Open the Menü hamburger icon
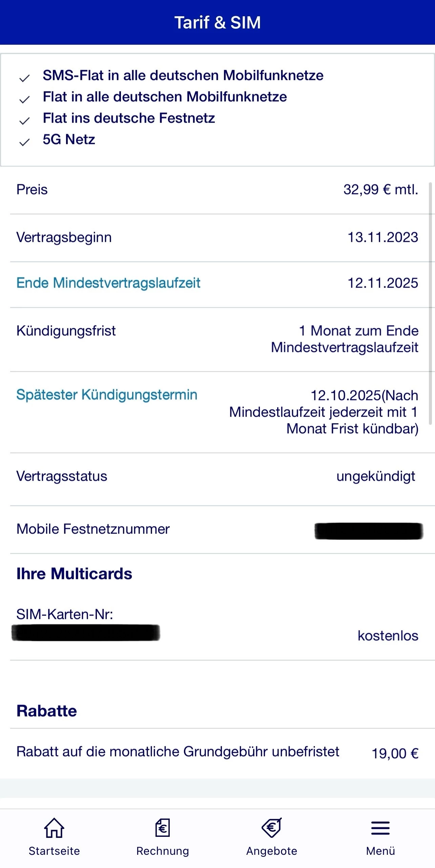This screenshot has height=868, width=435. [380, 828]
